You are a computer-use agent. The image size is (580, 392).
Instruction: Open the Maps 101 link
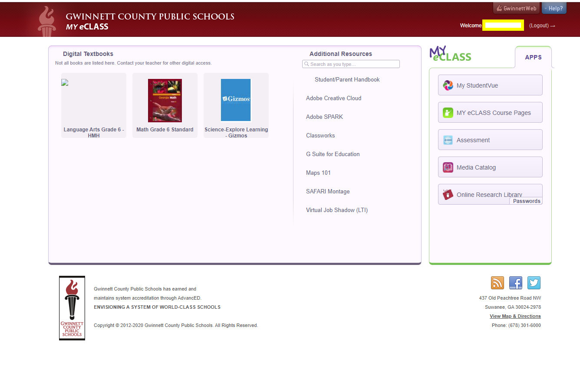click(318, 173)
